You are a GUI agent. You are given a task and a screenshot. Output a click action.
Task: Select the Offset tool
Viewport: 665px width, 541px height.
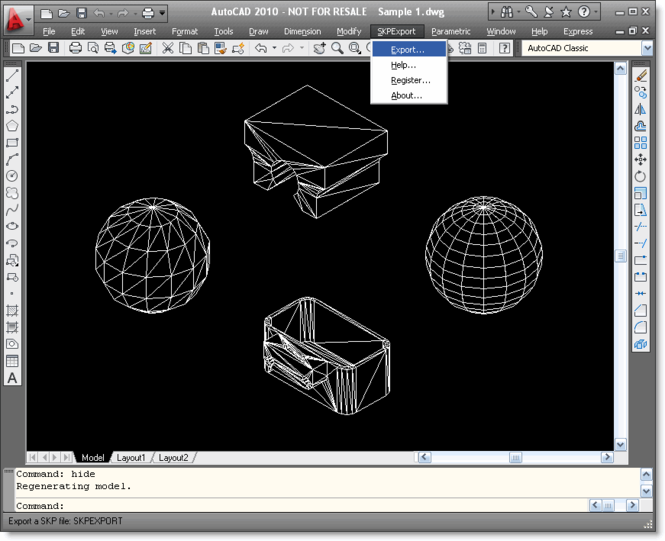pyautogui.click(x=641, y=126)
